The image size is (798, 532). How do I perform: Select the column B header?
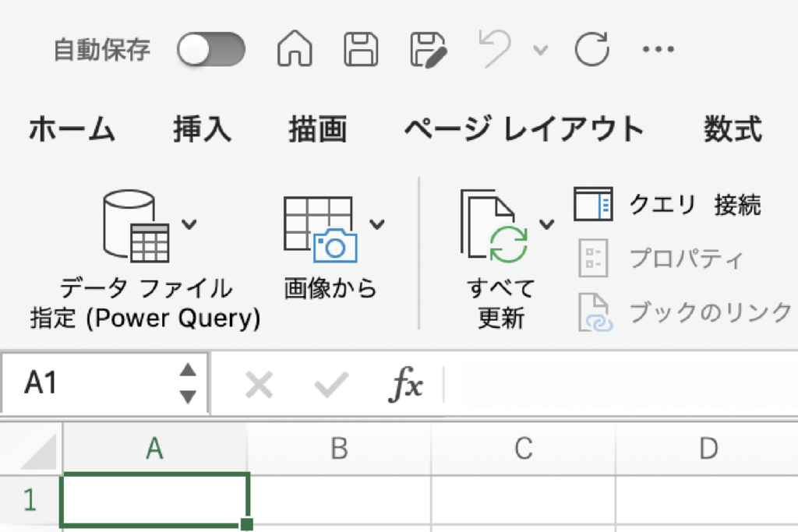tap(338, 448)
